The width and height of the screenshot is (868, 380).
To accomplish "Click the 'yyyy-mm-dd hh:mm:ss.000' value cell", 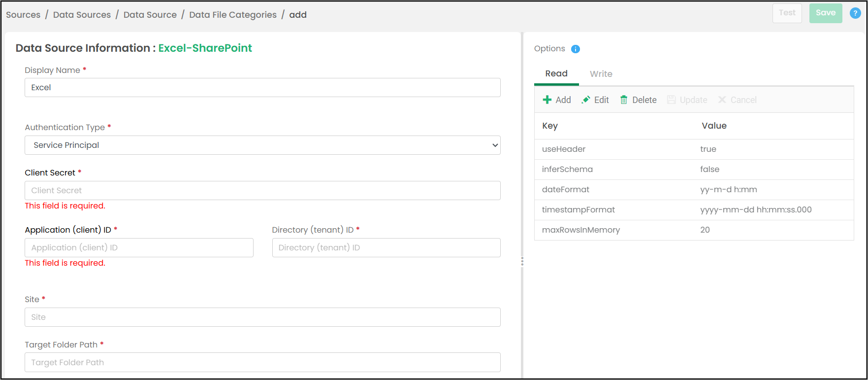I will 756,210.
